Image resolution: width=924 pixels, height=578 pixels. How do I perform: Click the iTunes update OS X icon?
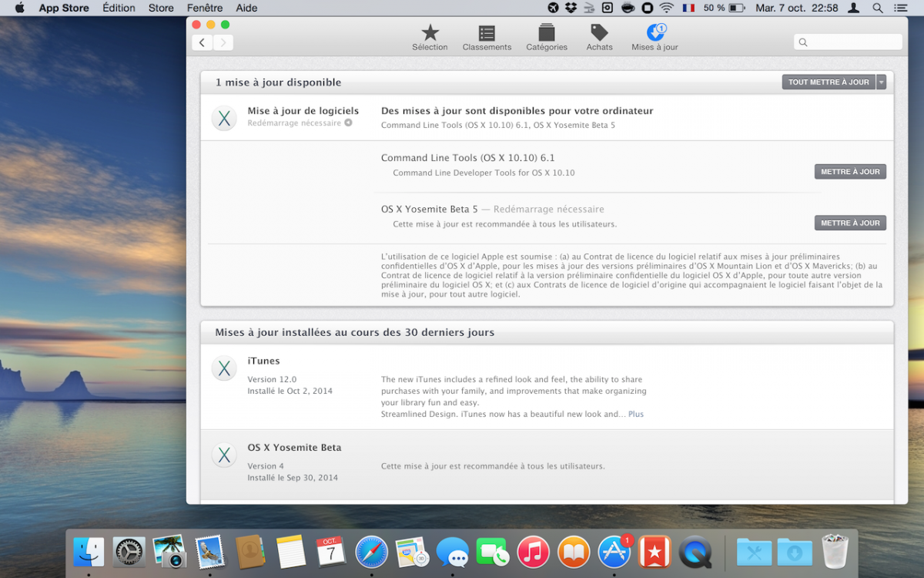point(224,368)
